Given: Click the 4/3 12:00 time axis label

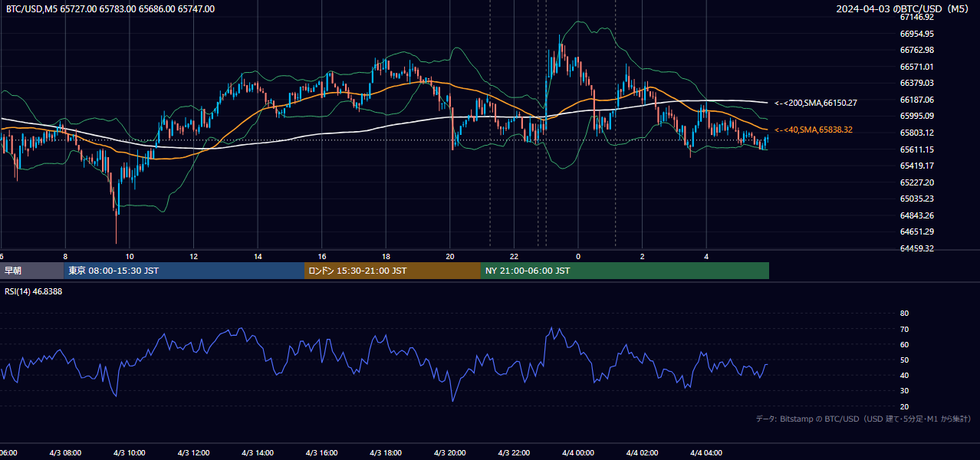Looking at the screenshot, I should 193,453.
